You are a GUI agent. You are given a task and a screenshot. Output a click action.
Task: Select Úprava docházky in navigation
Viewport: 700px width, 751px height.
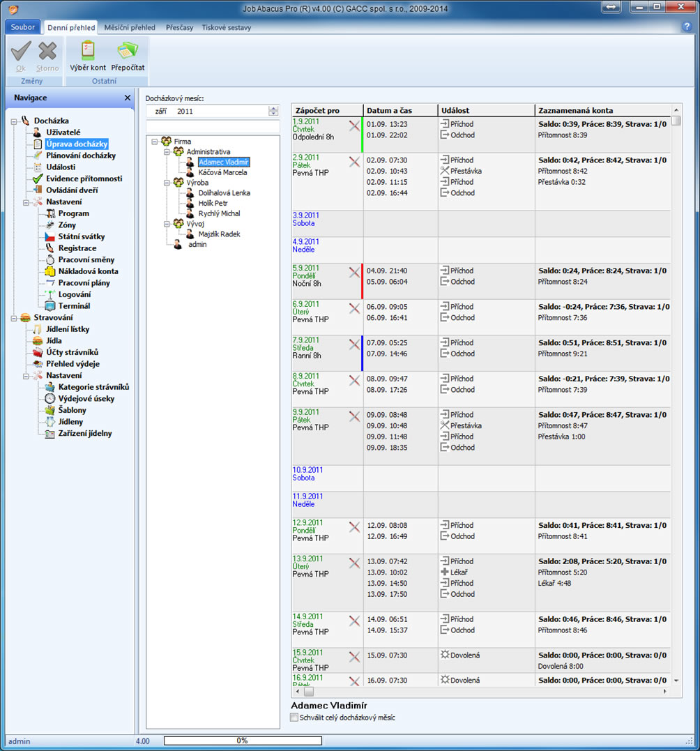click(77, 144)
